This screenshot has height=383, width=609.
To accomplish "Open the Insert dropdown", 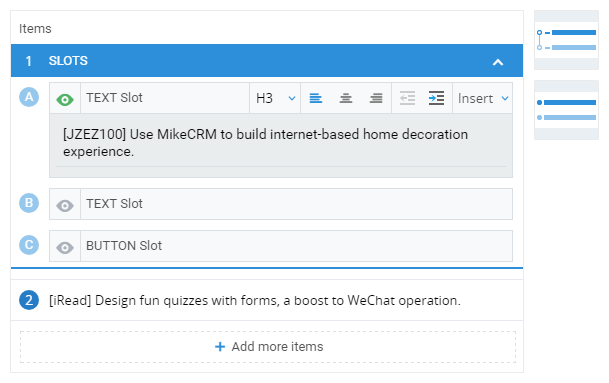I will click(483, 98).
